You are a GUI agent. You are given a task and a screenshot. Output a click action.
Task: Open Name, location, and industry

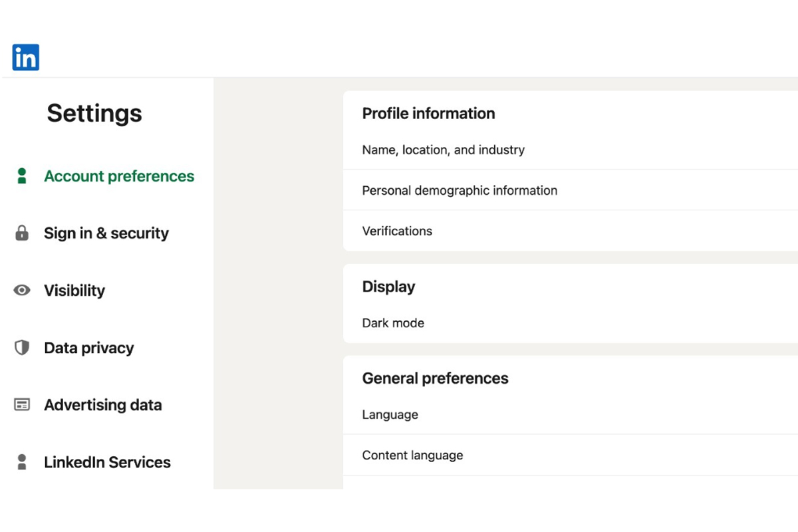[x=444, y=150]
